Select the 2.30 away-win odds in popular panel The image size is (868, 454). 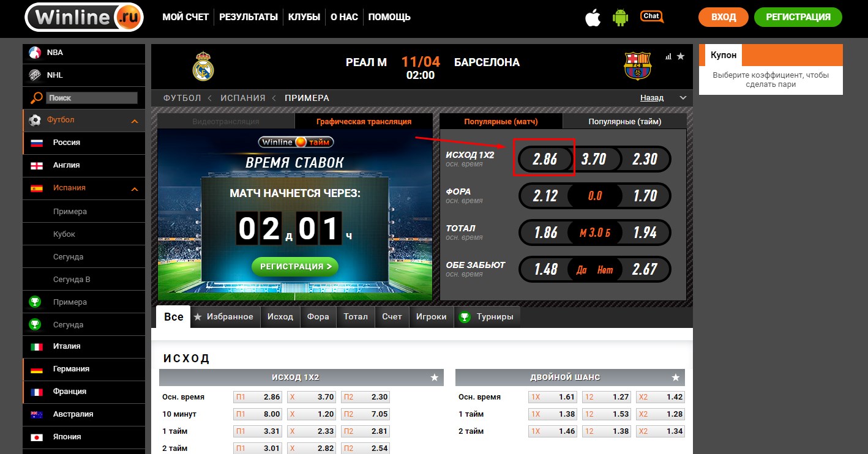[645, 160]
